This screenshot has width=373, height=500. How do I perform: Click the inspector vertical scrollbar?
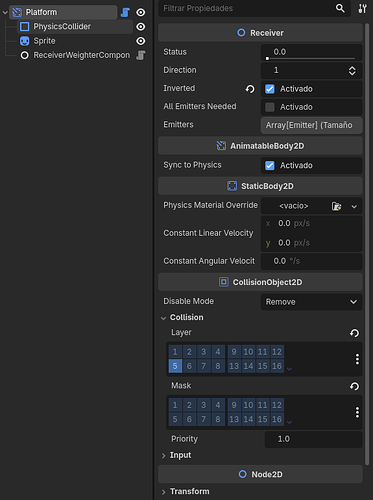367,243
